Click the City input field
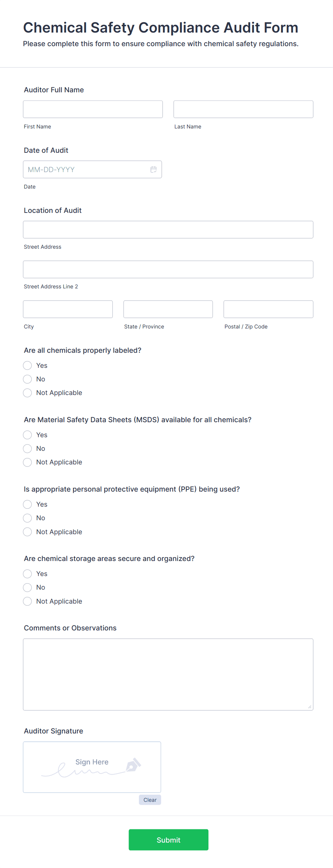Image resolution: width=333 pixels, height=868 pixels. pos(68,309)
